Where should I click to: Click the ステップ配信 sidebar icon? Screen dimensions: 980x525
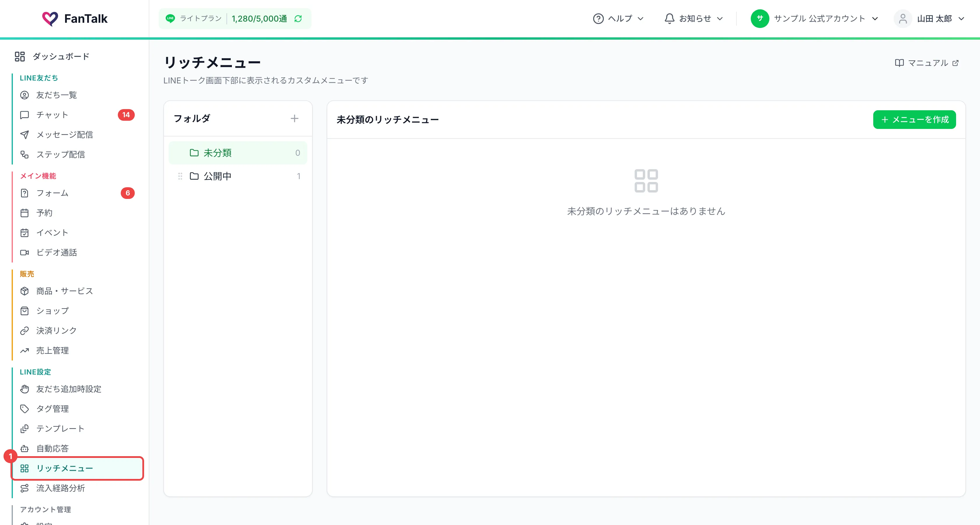click(x=24, y=155)
